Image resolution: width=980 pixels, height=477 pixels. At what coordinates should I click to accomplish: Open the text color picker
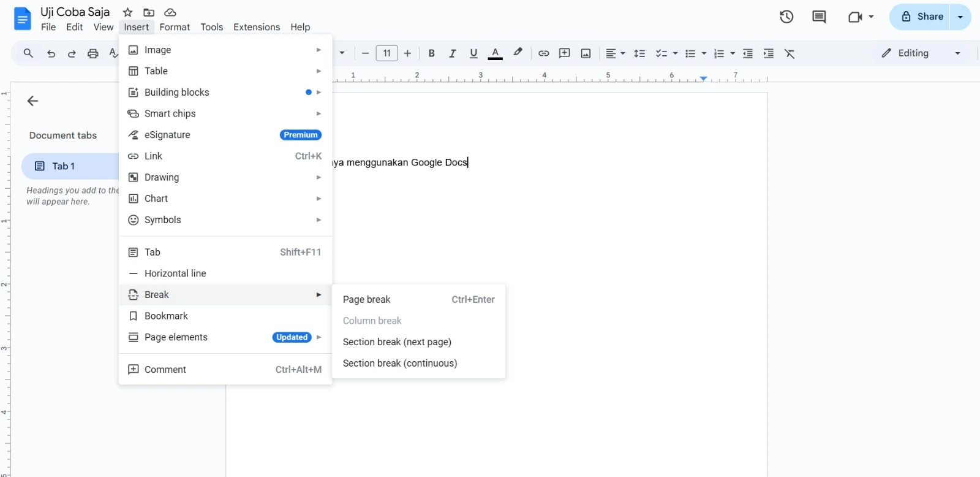(x=495, y=53)
